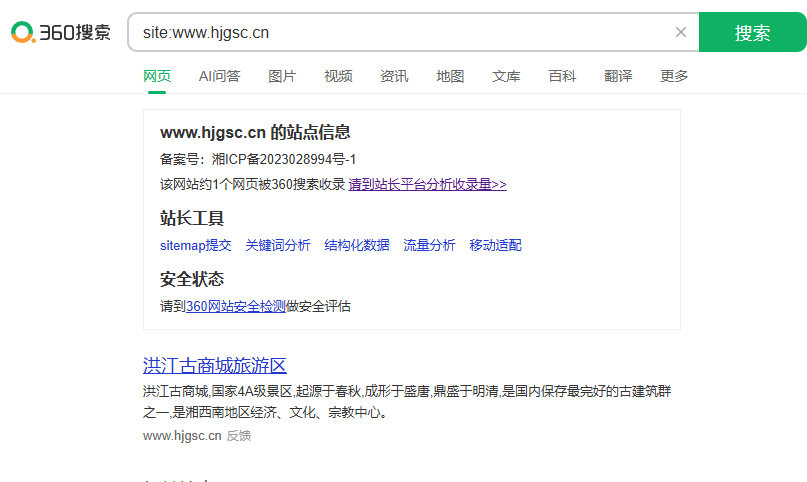Screen dimensions: 807x482
Task: Select the 图片 images tab
Action: (282, 76)
